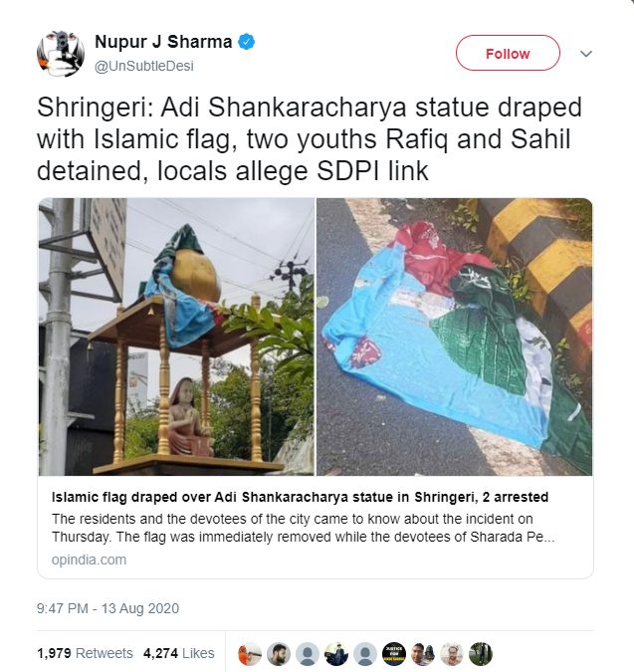The width and height of the screenshot is (634, 672).
Task: Open second liker avatar of bearded man
Action: 279,654
